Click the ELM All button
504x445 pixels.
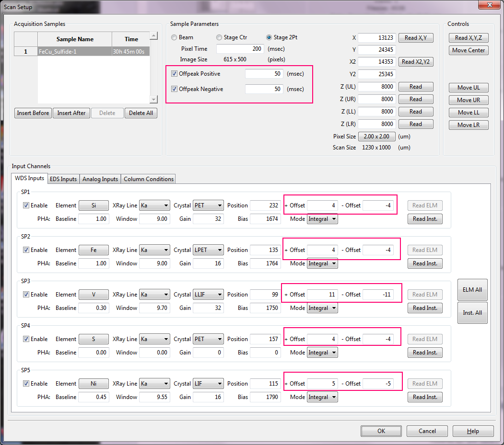[472, 290]
